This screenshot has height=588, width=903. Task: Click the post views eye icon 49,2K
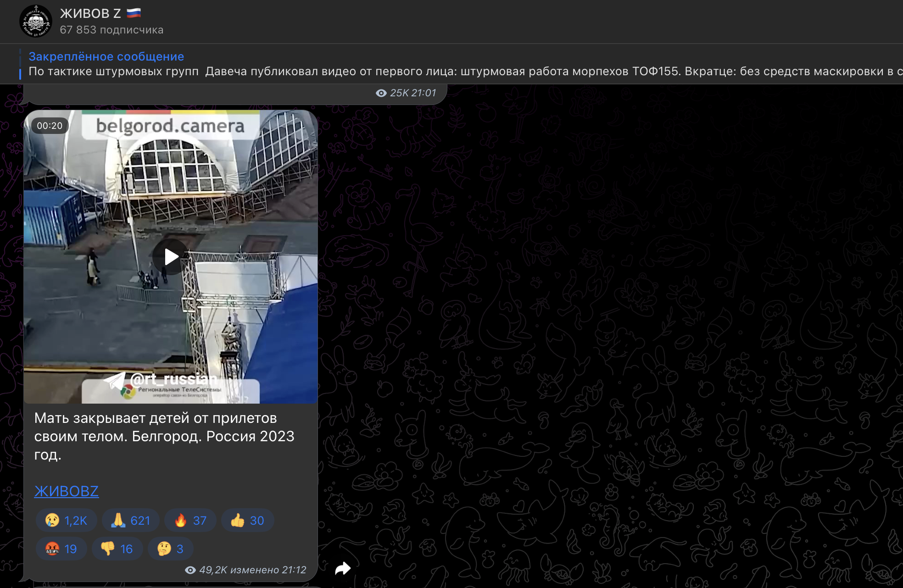[x=190, y=570]
